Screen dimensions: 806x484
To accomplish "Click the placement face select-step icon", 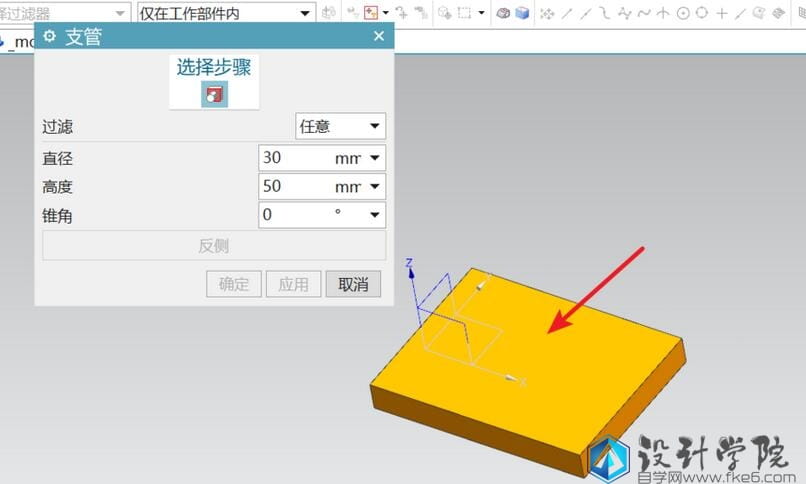I will 214,95.
